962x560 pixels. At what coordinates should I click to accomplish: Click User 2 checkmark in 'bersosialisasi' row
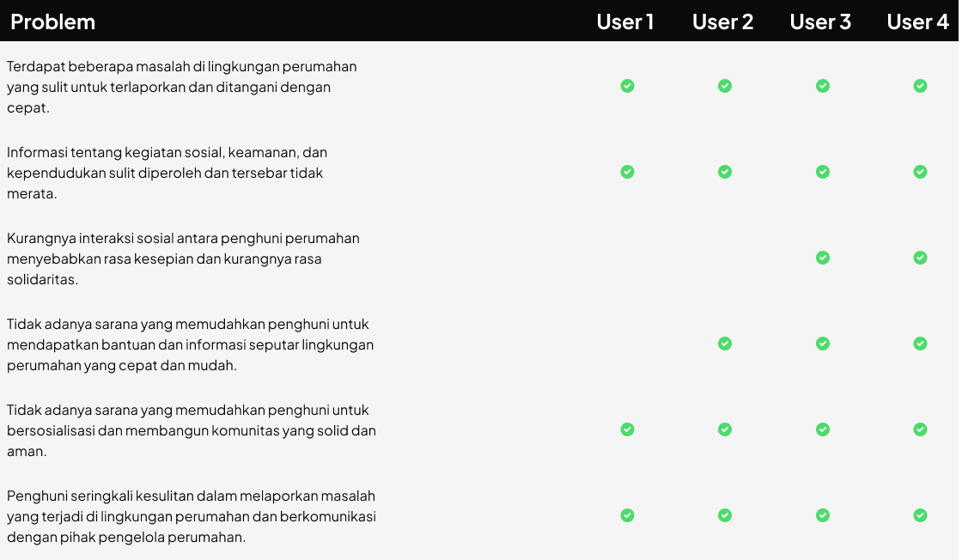(725, 429)
